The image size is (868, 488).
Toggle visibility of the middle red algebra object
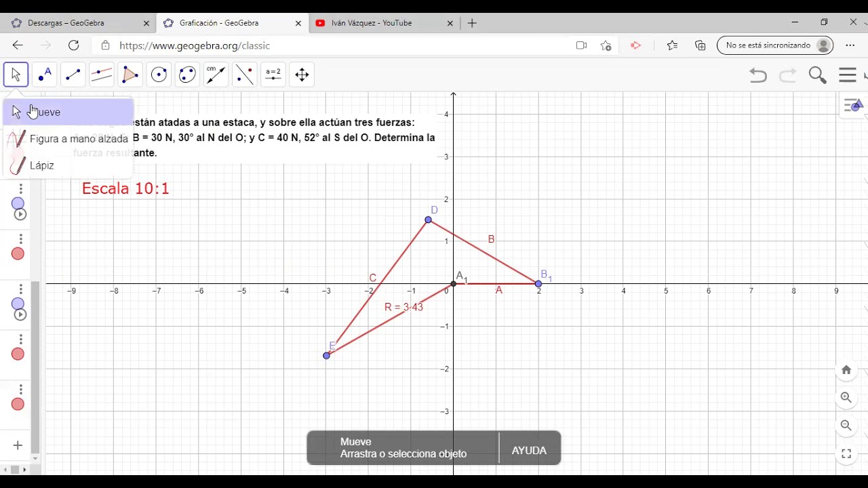click(18, 354)
